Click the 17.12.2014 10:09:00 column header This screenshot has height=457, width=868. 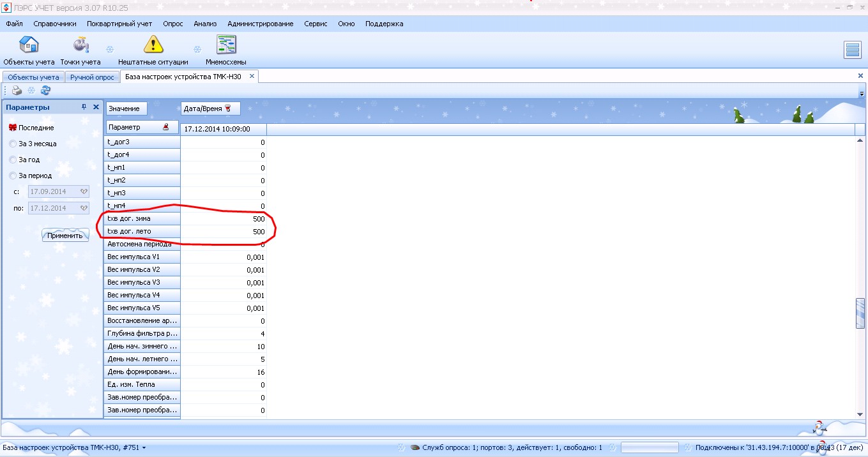pyautogui.click(x=223, y=129)
